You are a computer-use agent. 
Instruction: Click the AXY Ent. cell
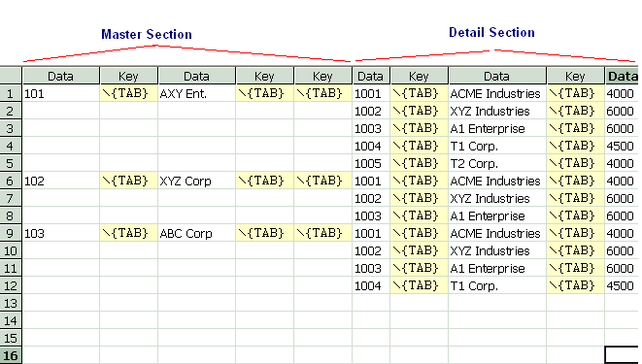pos(196,93)
